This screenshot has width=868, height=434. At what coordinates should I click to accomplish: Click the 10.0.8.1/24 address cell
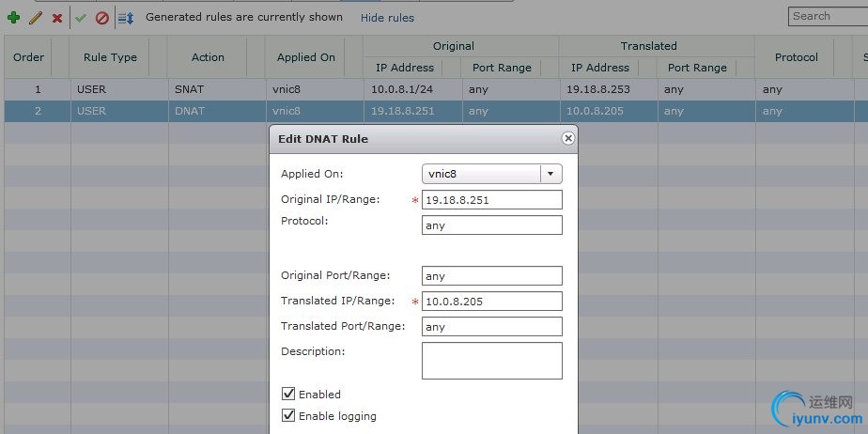tap(412, 89)
